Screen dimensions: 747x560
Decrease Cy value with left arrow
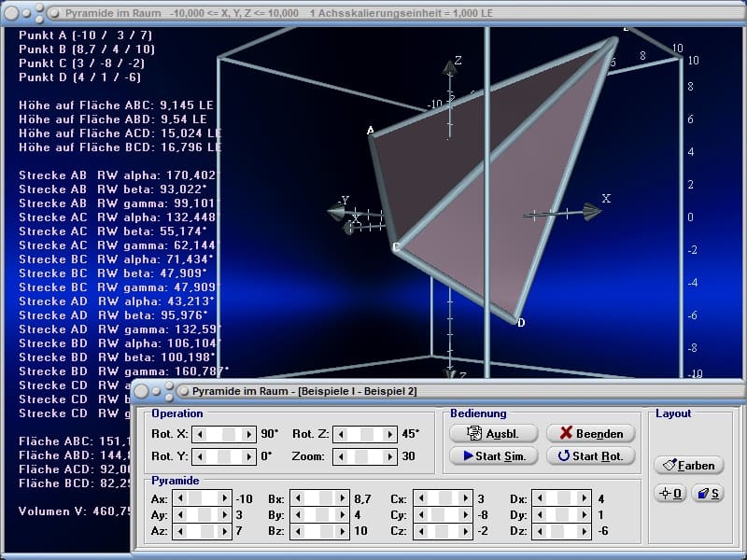[420, 515]
